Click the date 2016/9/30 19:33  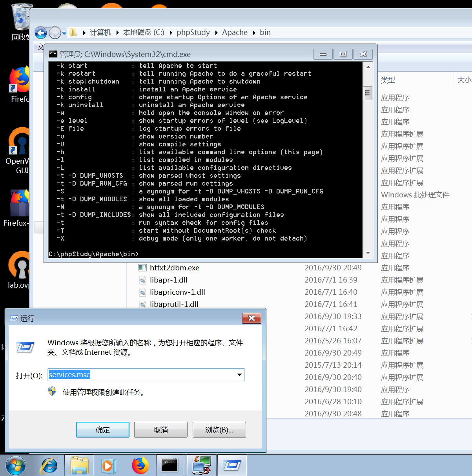333,317
